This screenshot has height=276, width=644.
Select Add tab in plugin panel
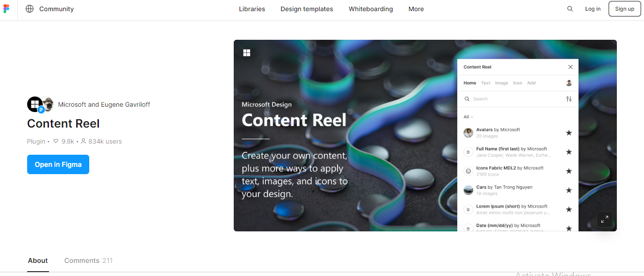531,83
